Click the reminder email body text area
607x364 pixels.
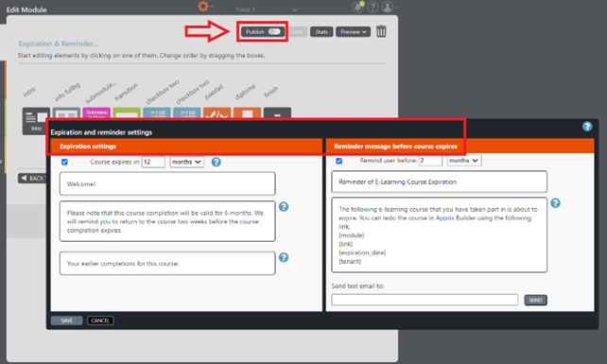439,235
